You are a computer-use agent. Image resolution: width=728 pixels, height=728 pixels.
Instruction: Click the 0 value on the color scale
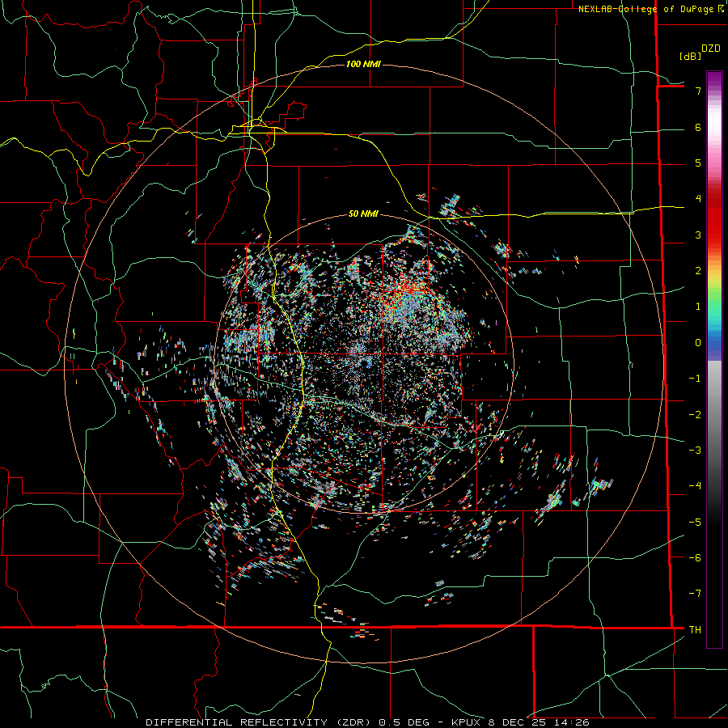(698, 343)
